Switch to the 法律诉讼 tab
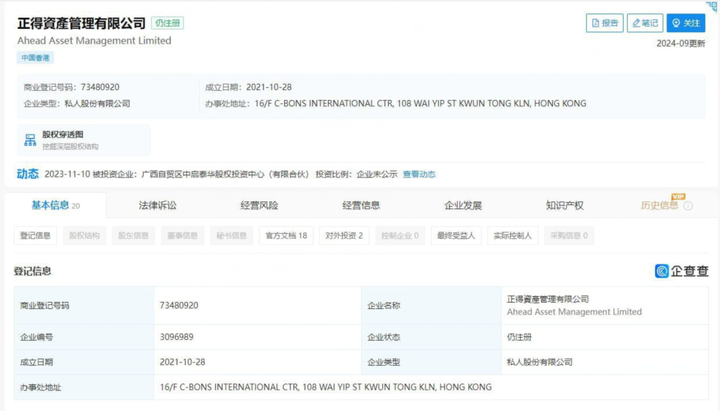 point(158,205)
